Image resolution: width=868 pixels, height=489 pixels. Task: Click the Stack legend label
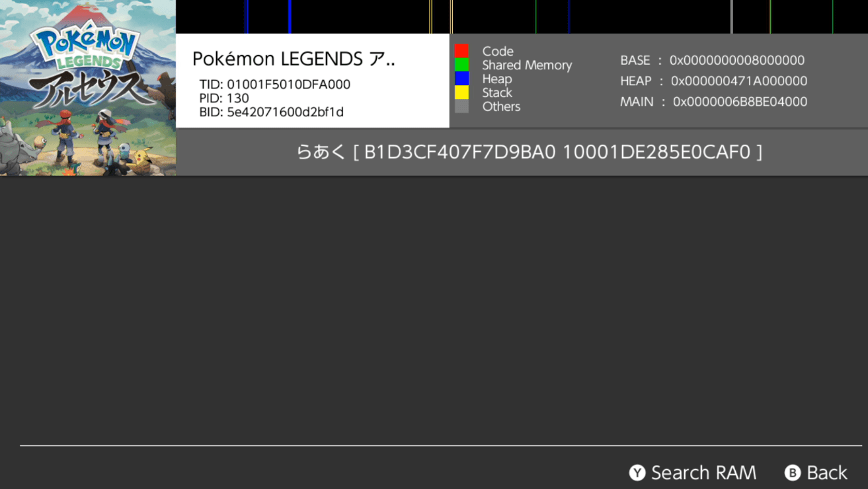coord(497,93)
